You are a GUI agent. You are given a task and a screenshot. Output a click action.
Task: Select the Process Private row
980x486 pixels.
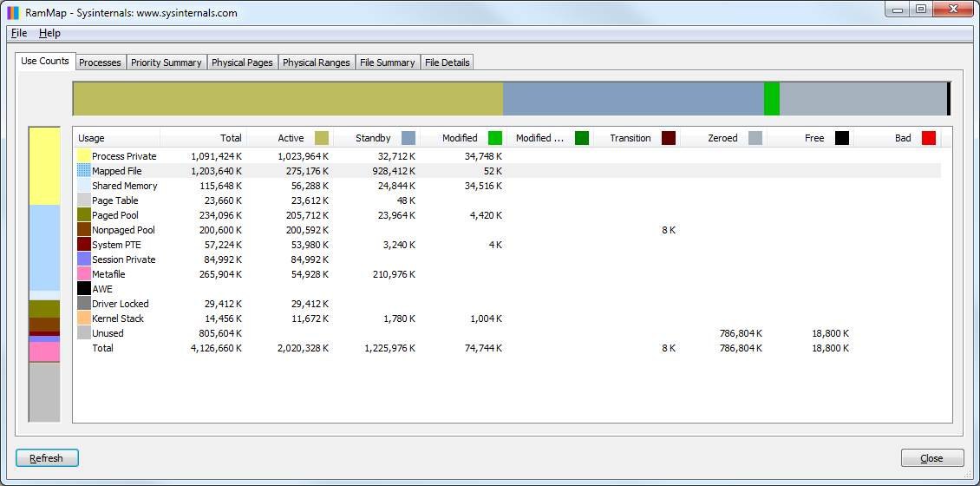507,156
